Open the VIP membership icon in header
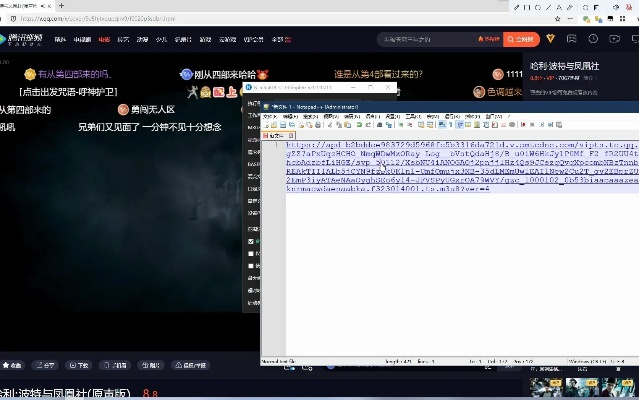 tap(550, 39)
